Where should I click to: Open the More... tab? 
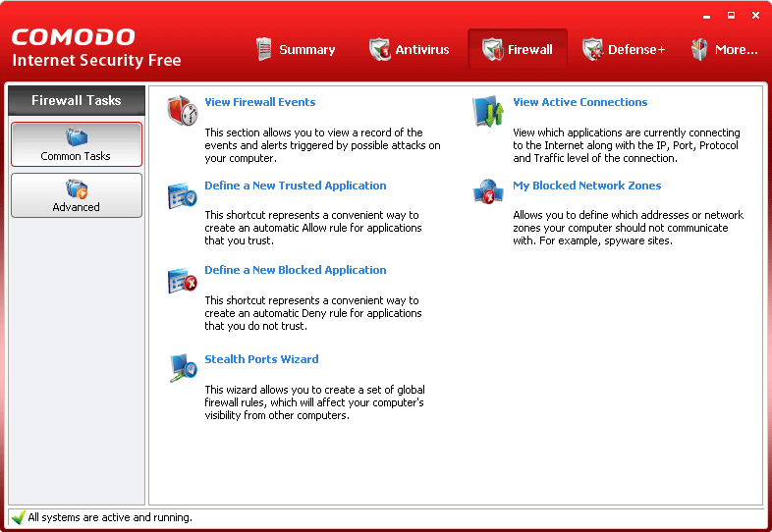click(725, 49)
